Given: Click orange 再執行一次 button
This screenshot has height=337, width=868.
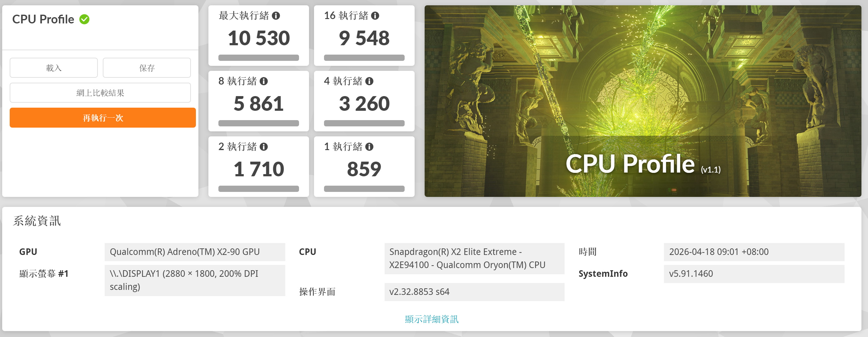Looking at the screenshot, I should pos(102,118).
